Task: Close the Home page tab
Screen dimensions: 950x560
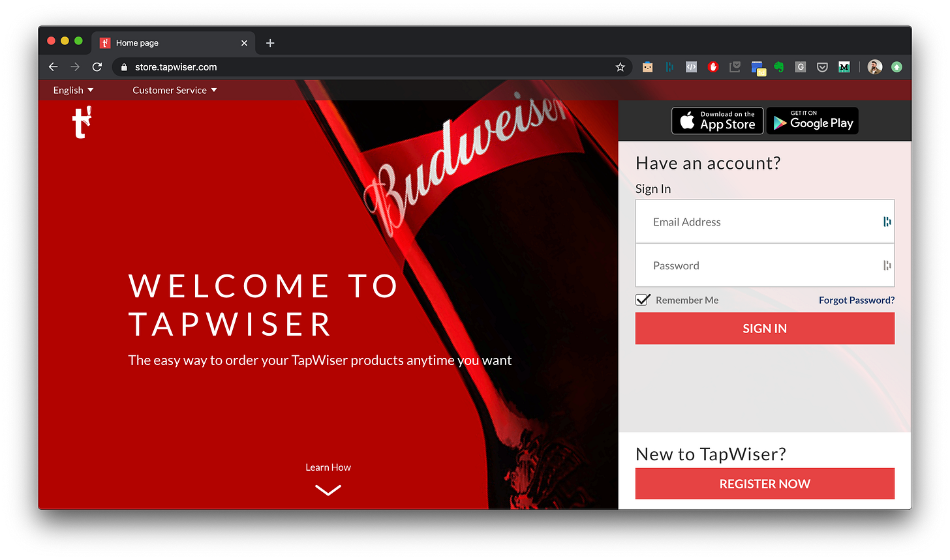Action: coord(244,43)
